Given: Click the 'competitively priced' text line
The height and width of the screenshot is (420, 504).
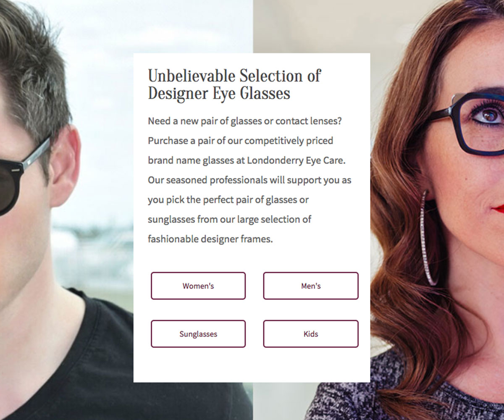Looking at the screenshot, I should click(x=289, y=141).
